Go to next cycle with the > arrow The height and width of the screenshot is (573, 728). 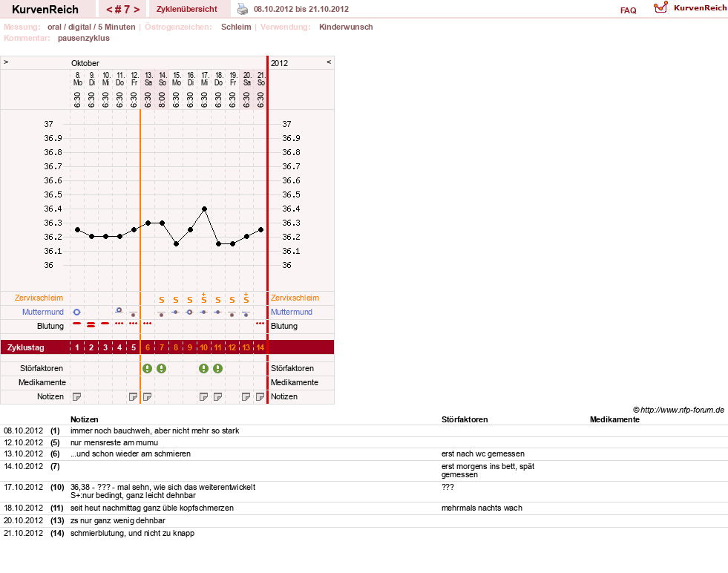pyautogui.click(x=137, y=10)
